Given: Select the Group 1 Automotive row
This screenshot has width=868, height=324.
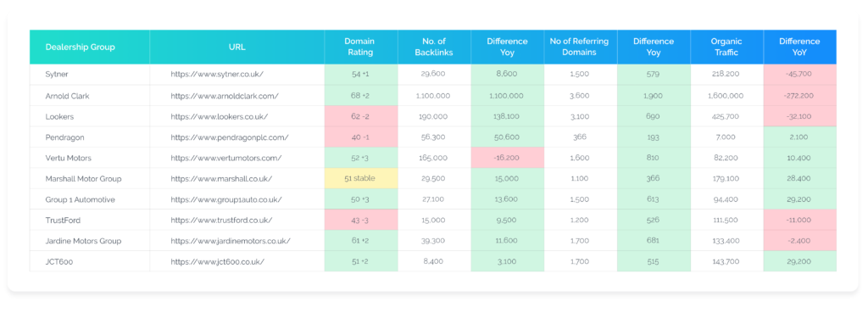Looking at the screenshot, I should click(x=433, y=199).
